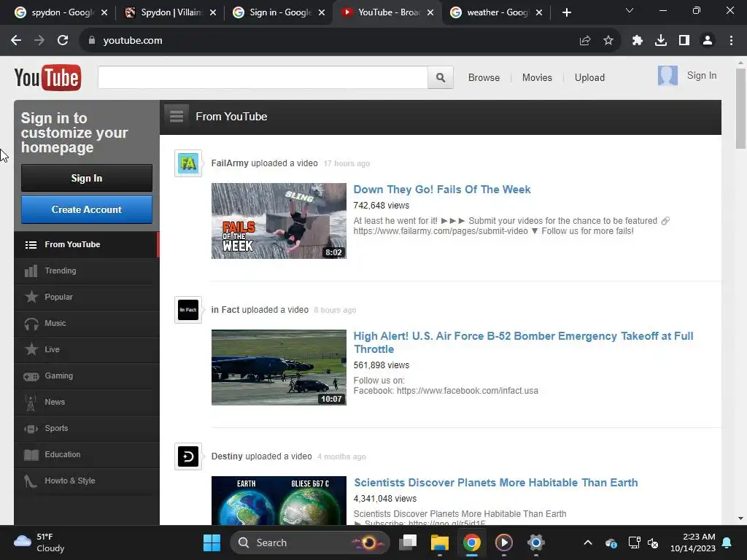Open the Windows Start menu

212,542
